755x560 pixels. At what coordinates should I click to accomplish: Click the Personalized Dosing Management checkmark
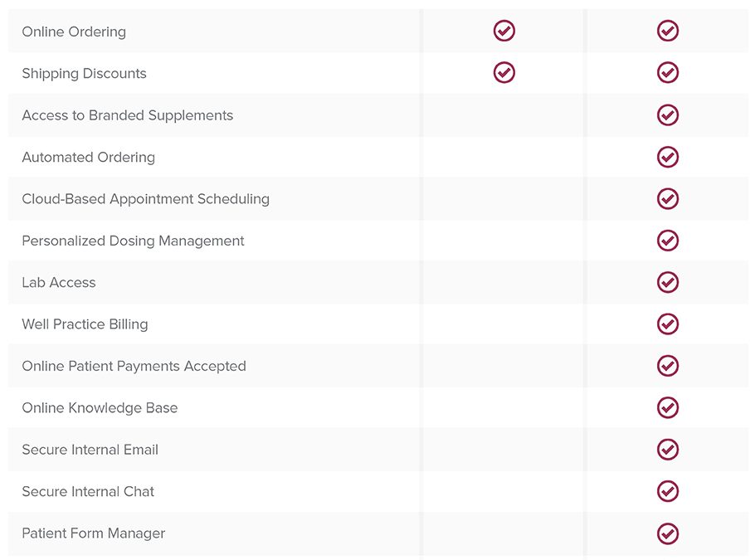668,241
